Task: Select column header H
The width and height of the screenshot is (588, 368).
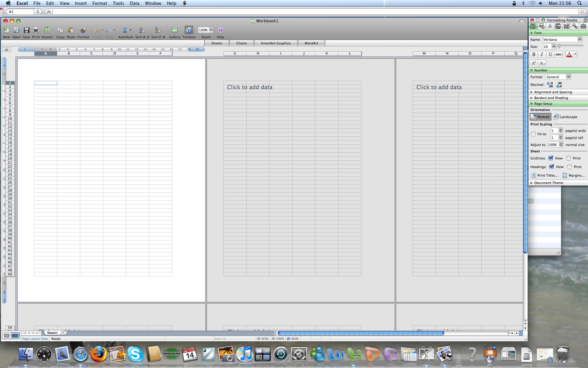Action: (x=258, y=53)
